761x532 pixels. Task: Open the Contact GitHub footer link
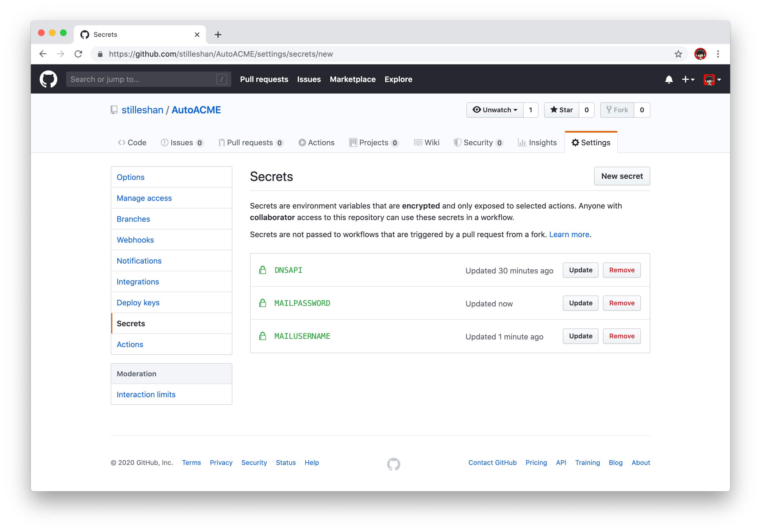tap(492, 462)
